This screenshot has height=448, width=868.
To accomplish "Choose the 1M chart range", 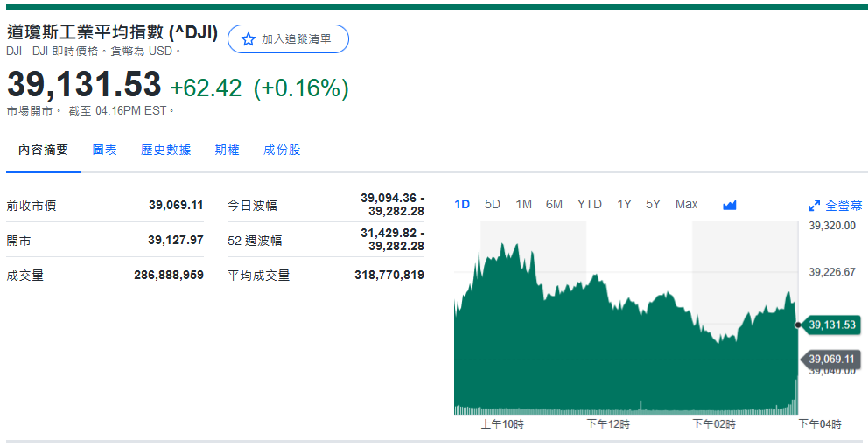I will click(523, 204).
